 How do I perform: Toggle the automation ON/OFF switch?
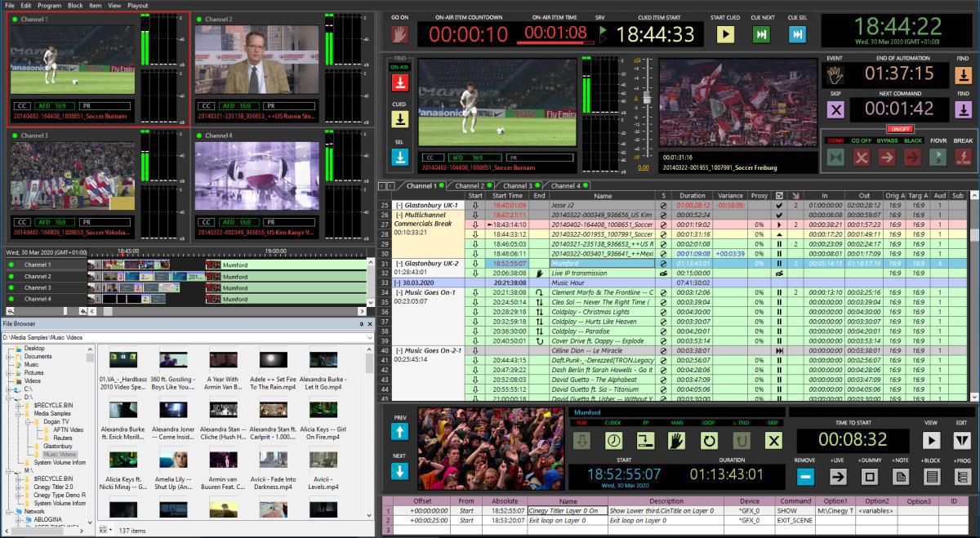click(x=902, y=129)
